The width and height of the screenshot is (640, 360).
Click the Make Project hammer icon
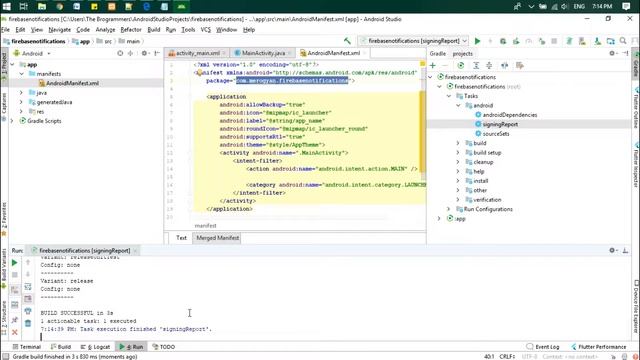click(347, 41)
